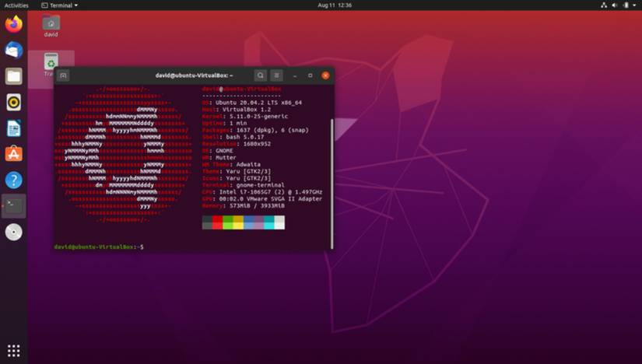Show Applications grid at dock bottom
The image size is (642, 364).
coord(13,350)
